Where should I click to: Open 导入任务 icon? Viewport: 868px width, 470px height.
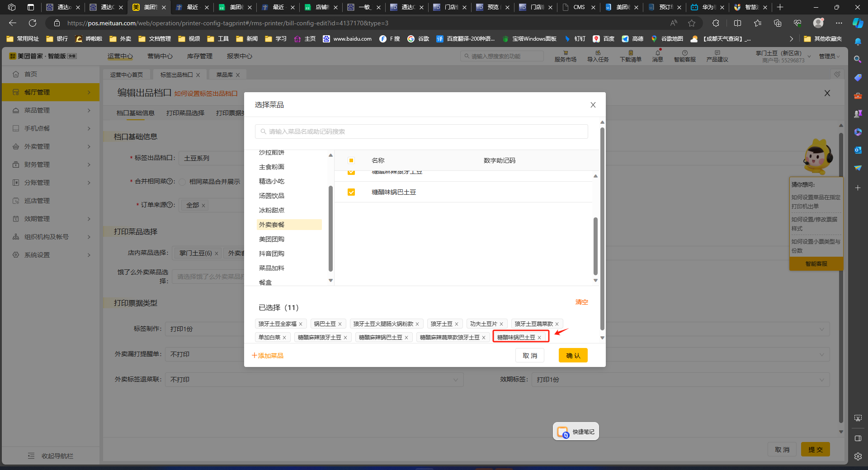[x=598, y=56]
